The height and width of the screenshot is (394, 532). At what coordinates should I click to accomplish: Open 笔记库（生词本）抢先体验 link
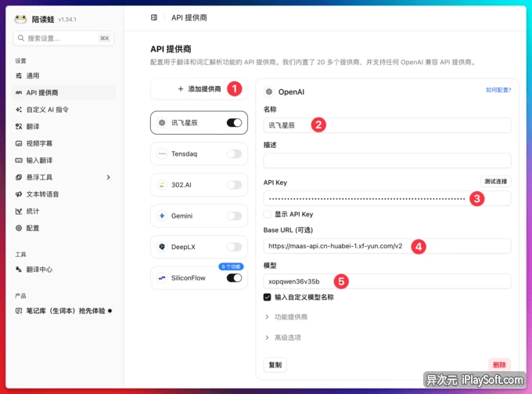64,311
